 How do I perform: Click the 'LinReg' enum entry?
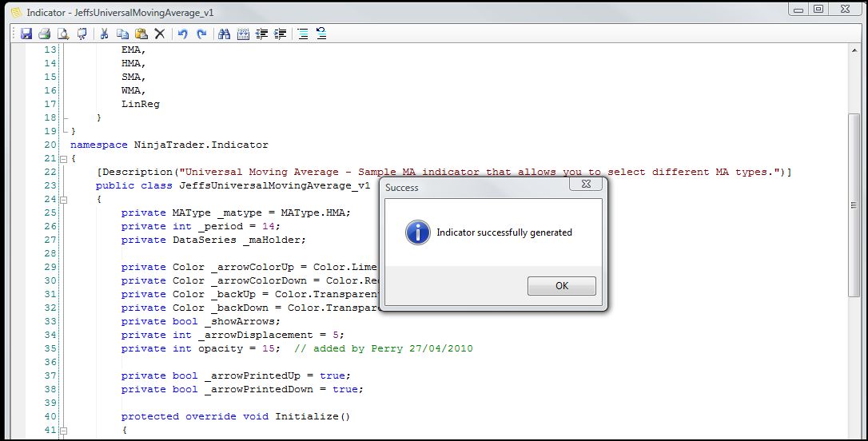pyautogui.click(x=141, y=104)
